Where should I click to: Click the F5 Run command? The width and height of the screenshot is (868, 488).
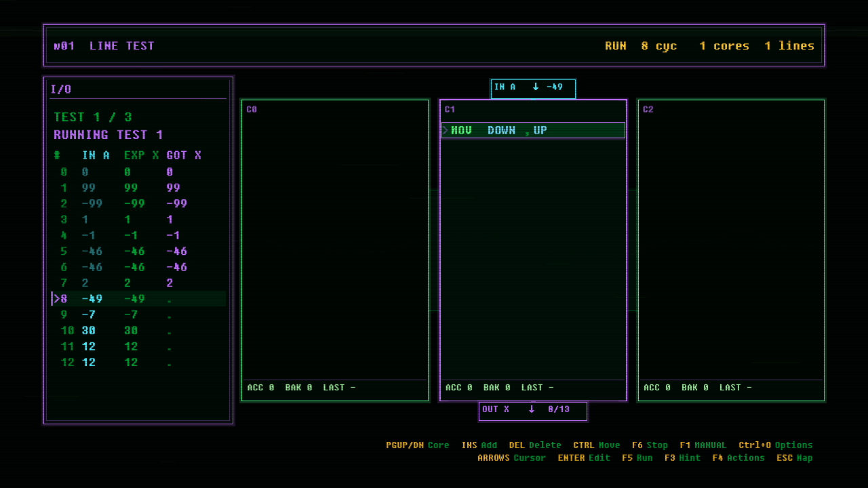pyautogui.click(x=637, y=458)
